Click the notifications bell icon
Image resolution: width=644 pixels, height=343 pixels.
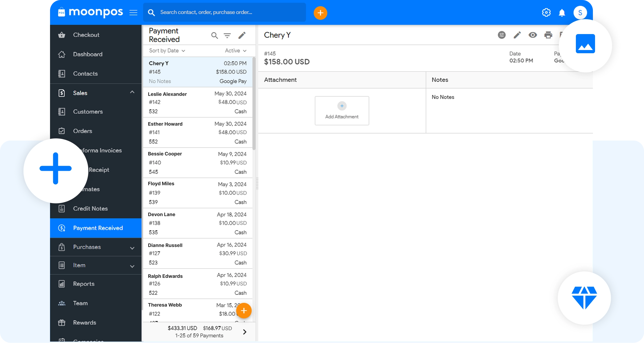pos(562,12)
